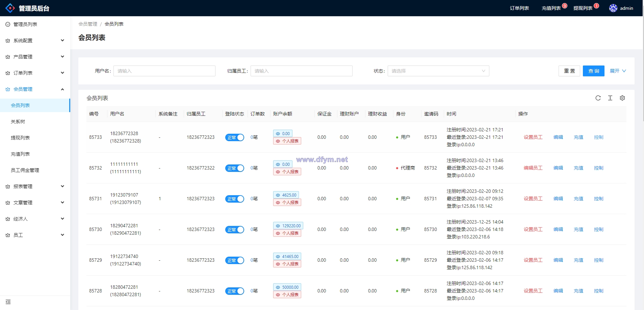Open 个人报表 for user 85733
The image size is (644, 310).
tap(287, 141)
